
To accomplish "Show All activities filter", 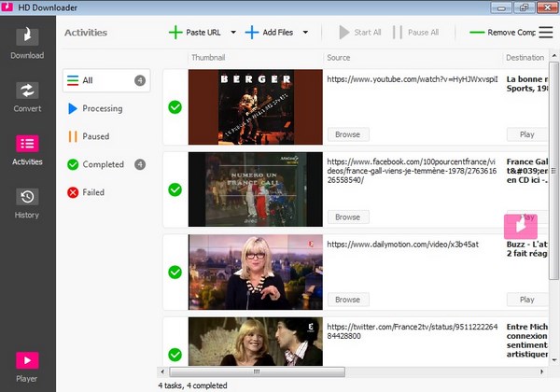I will (106, 80).
